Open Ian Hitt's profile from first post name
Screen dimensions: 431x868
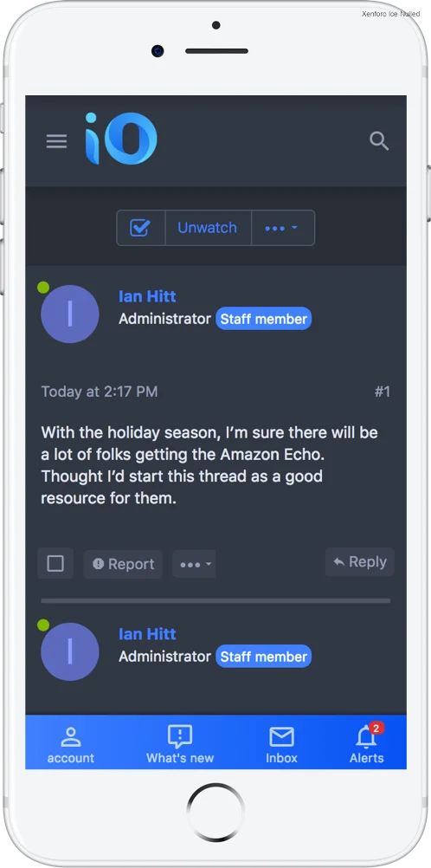[147, 296]
